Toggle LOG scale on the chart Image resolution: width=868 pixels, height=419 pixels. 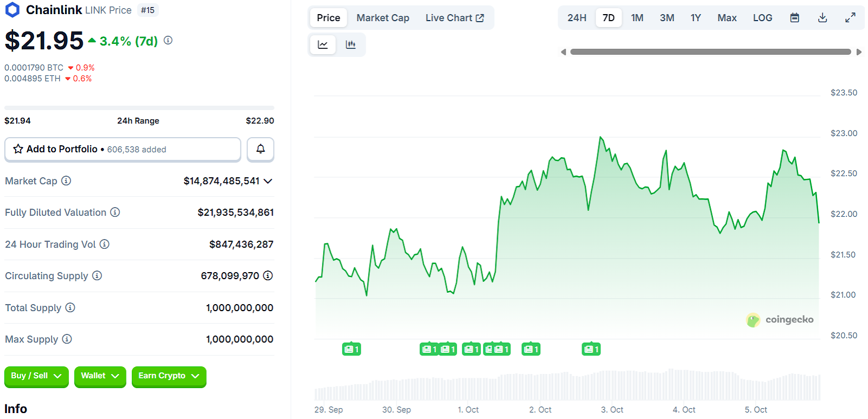[x=762, y=18]
